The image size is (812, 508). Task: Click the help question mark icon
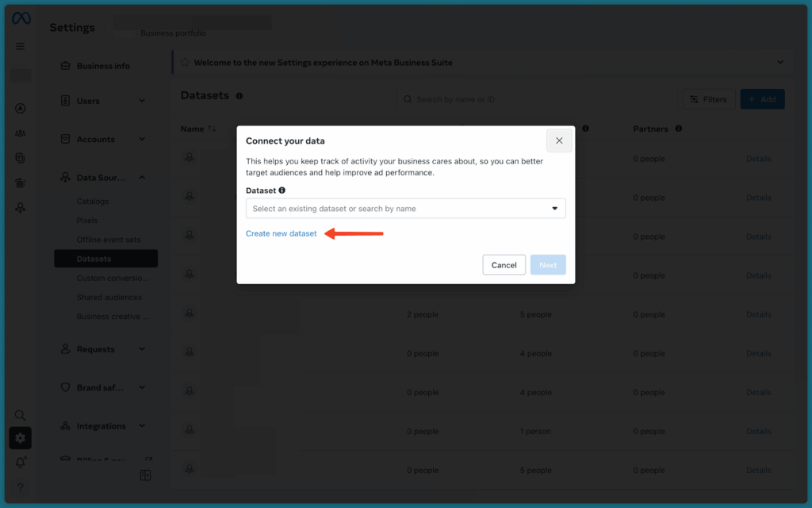19,487
